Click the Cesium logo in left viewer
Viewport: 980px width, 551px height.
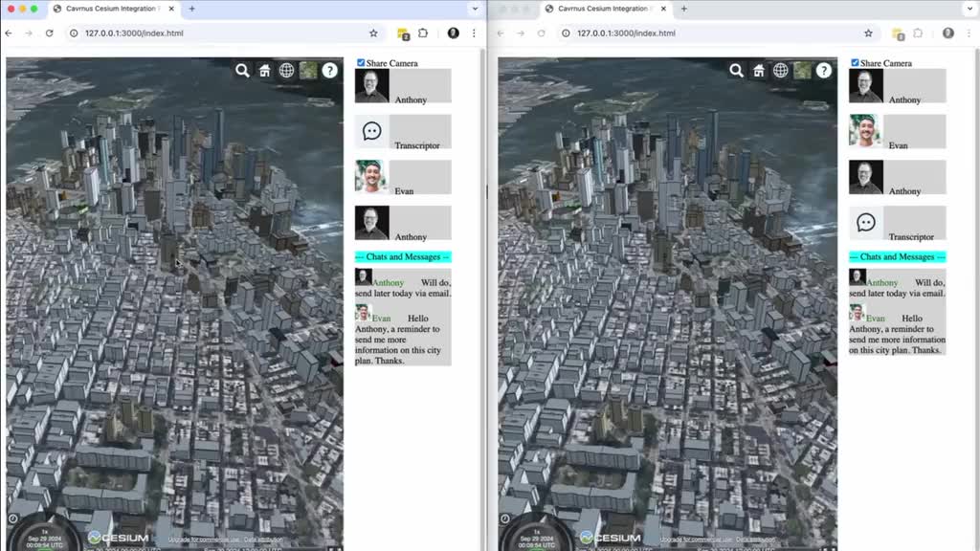click(x=119, y=538)
